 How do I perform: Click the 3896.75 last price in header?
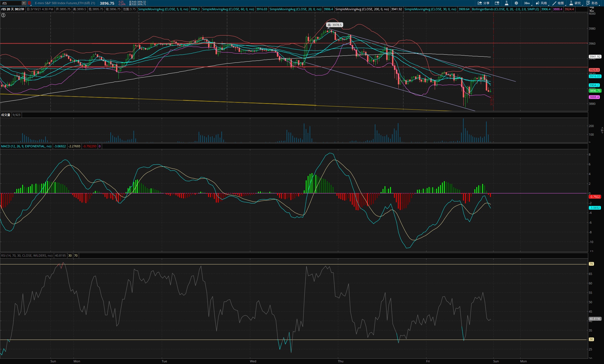click(107, 3)
